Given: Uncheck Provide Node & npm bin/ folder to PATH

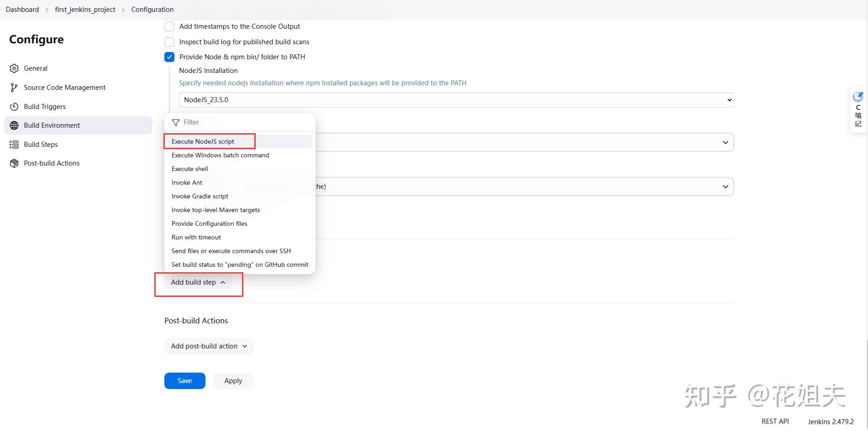Looking at the screenshot, I should tap(169, 57).
